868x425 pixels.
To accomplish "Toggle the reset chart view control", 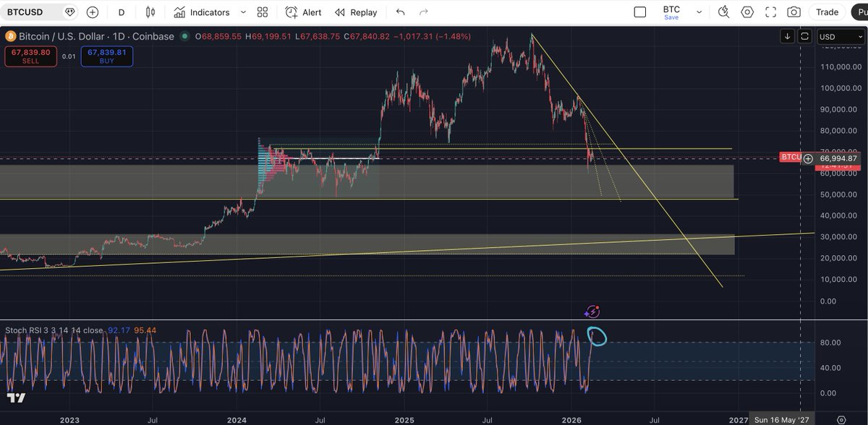I will pos(805,35).
